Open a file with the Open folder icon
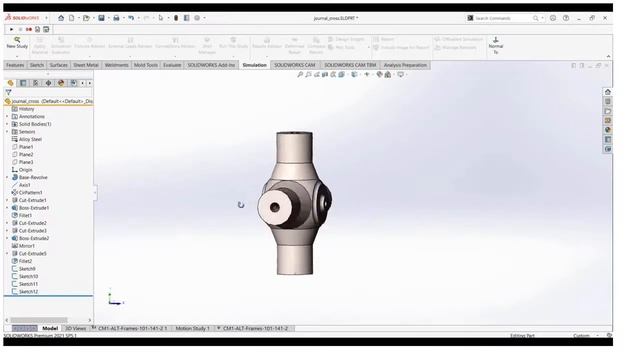Screen dimensions: 640x360 pos(86,18)
